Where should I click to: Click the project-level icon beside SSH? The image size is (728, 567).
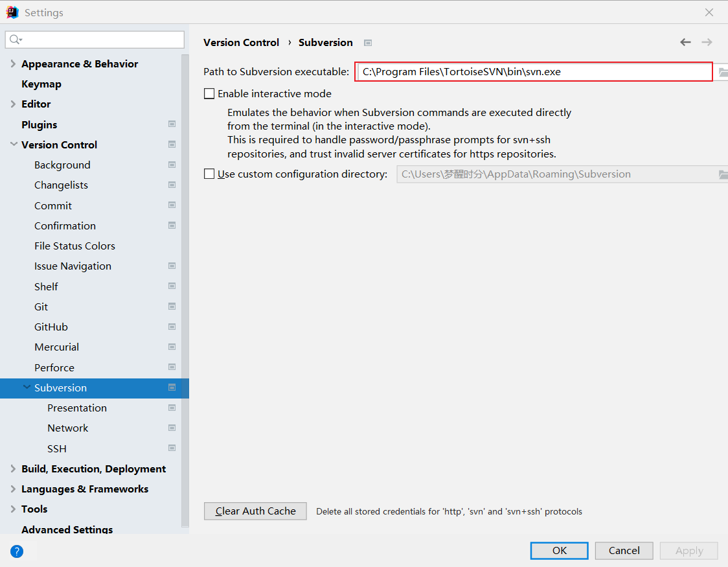tap(172, 448)
